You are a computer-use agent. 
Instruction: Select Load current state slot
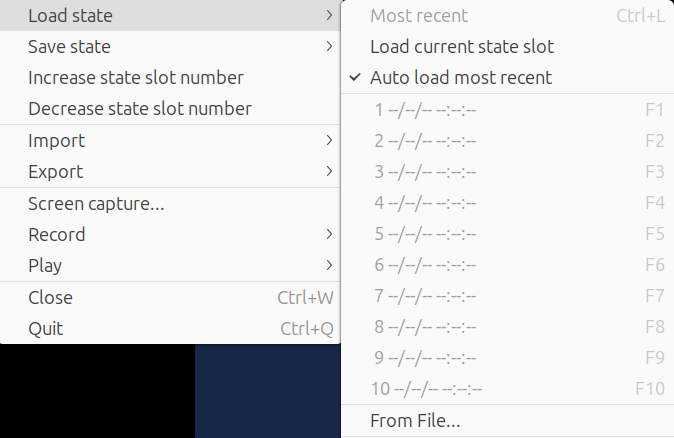click(507, 46)
